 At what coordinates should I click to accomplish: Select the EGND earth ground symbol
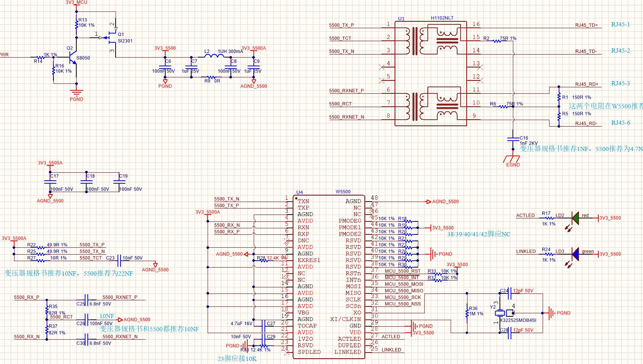[512, 159]
